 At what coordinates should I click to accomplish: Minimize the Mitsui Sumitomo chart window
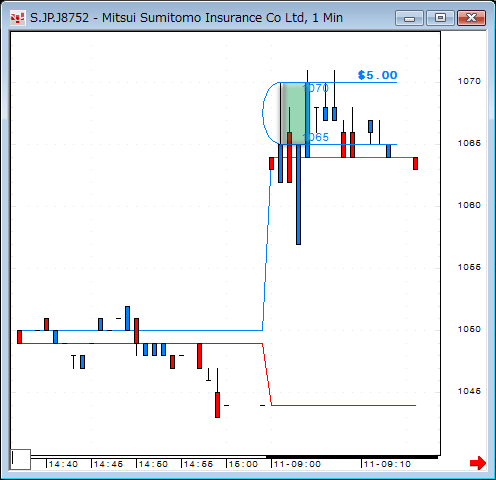pyautogui.click(x=409, y=18)
